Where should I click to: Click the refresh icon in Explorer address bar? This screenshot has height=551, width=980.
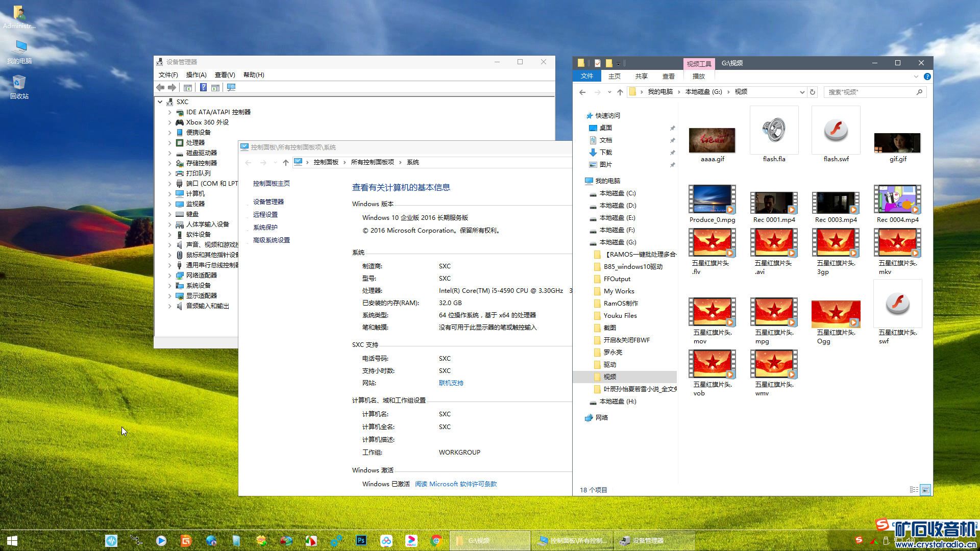(813, 92)
